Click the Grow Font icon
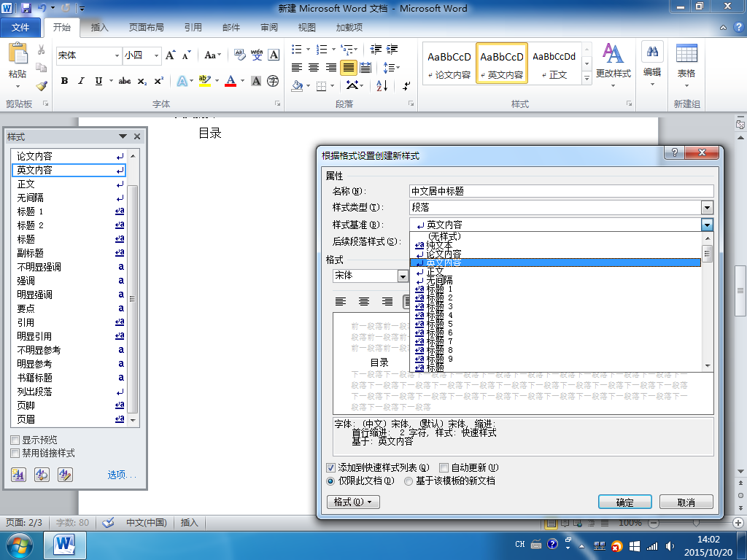 coord(171,55)
